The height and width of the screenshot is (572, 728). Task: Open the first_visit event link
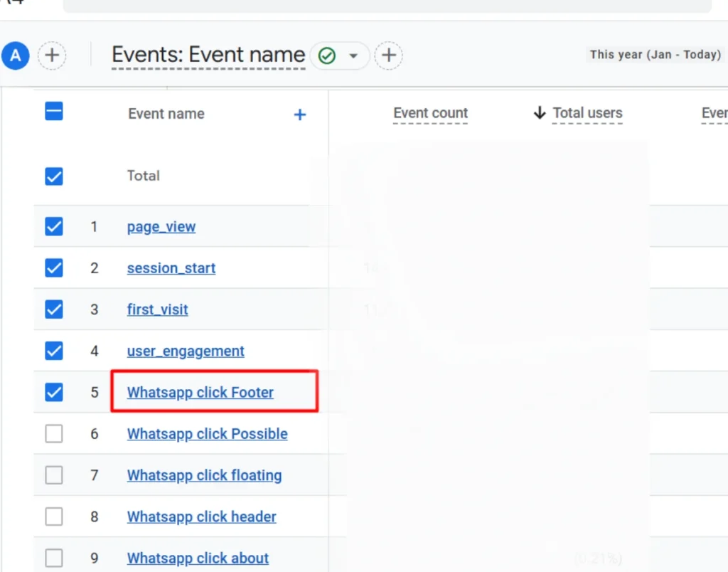click(x=157, y=309)
